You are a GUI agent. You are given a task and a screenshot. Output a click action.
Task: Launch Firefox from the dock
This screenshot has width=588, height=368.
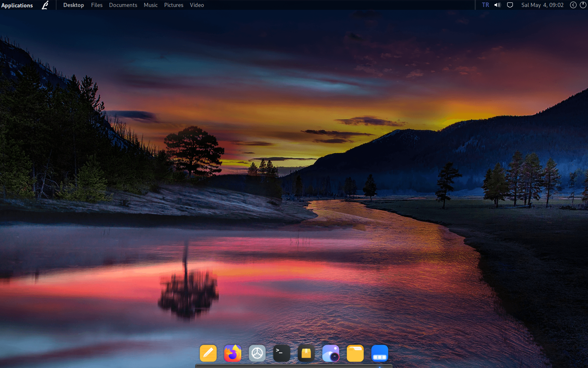click(233, 353)
